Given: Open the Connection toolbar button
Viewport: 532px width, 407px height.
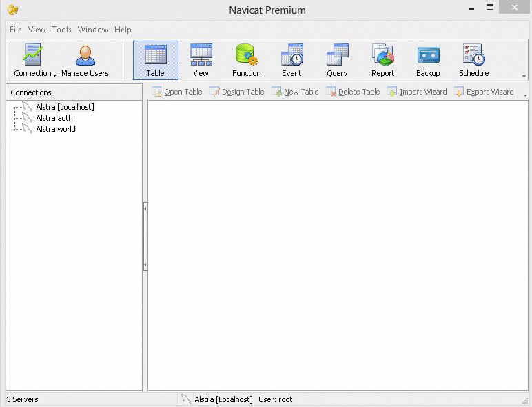Looking at the screenshot, I should [34, 60].
